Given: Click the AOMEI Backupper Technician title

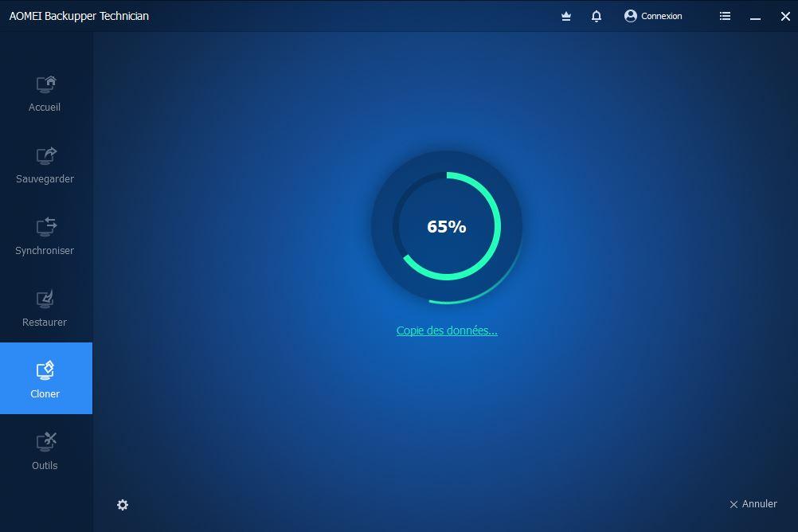Looking at the screenshot, I should tap(79, 16).
